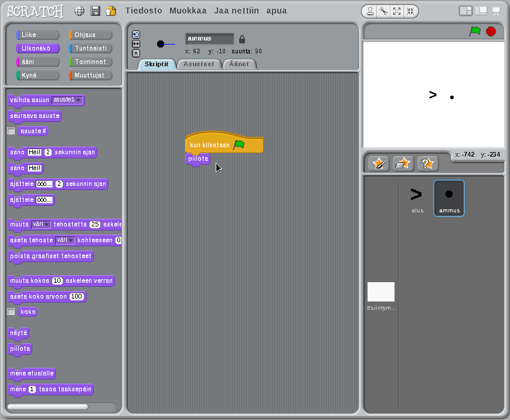Select the Liike block category
The height and width of the screenshot is (420, 510).
tap(38, 35)
